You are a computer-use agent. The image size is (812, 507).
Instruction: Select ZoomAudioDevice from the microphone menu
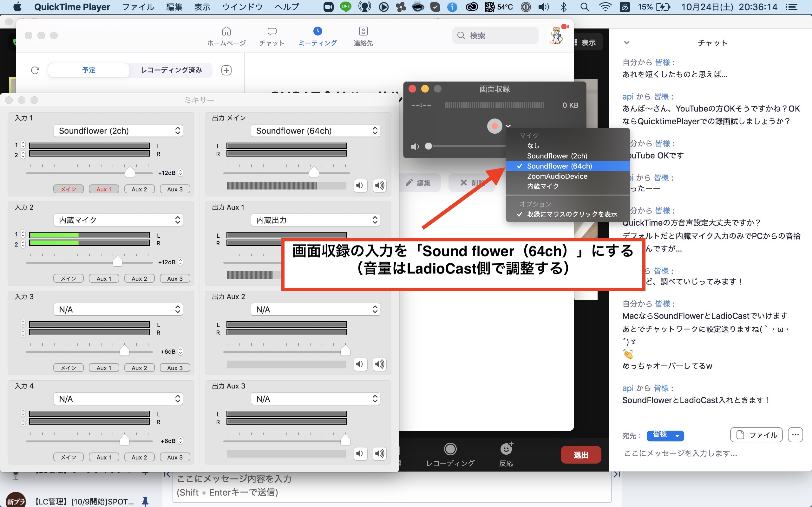pyautogui.click(x=557, y=176)
